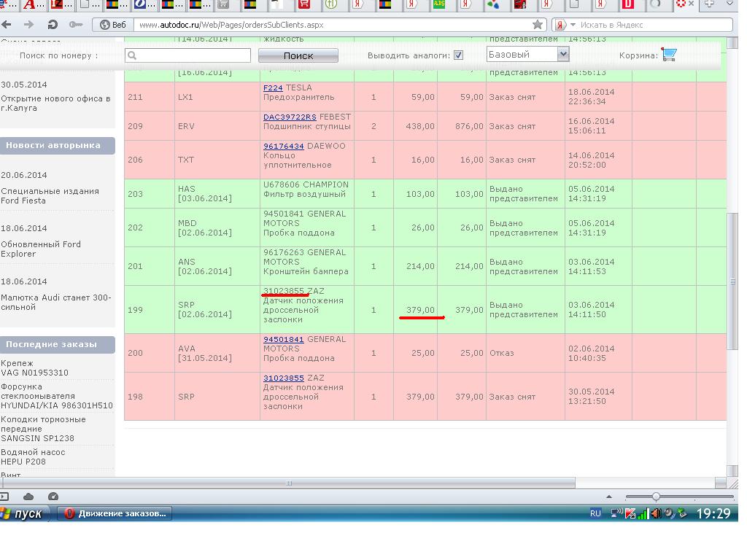Toggle the 'Выводить аналоги' checkbox
This screenshot has height=560, width=747.
point(458,55)
